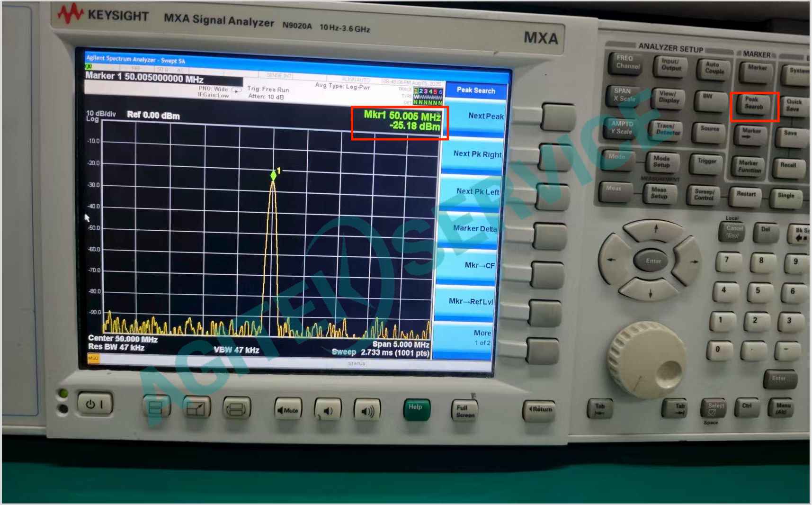Screen dimensions: 812x505
Task: Hit the Peak Search hardware key
Action: coord(753,104)
